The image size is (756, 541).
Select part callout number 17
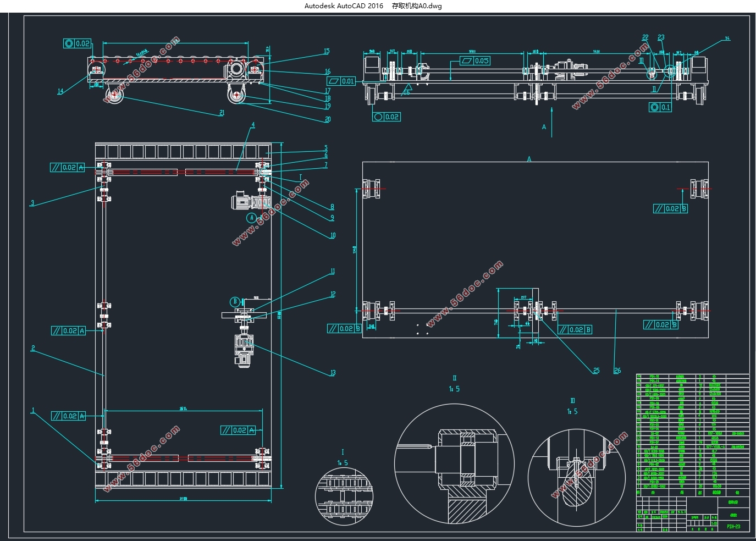[328, 91]
